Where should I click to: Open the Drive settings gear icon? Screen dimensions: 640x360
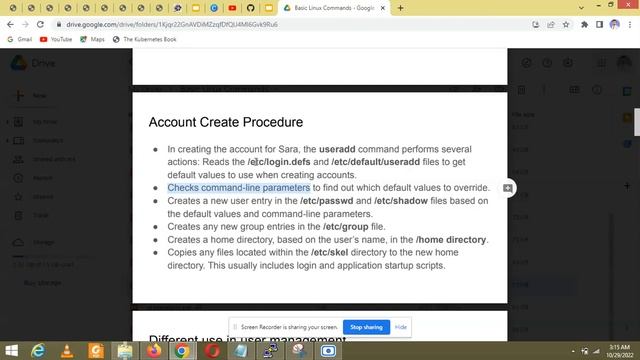[568, 63]
